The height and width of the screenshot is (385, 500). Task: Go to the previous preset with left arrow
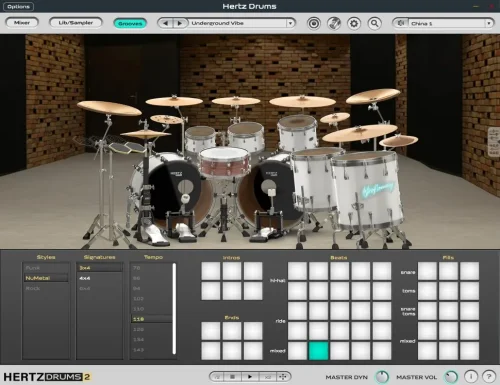coord(166,23)
